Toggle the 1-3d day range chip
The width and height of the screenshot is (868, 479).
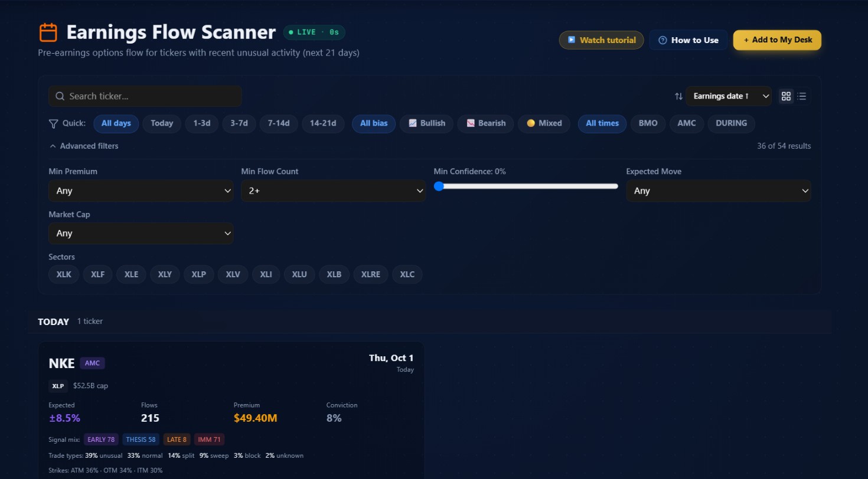coord(201,123)
